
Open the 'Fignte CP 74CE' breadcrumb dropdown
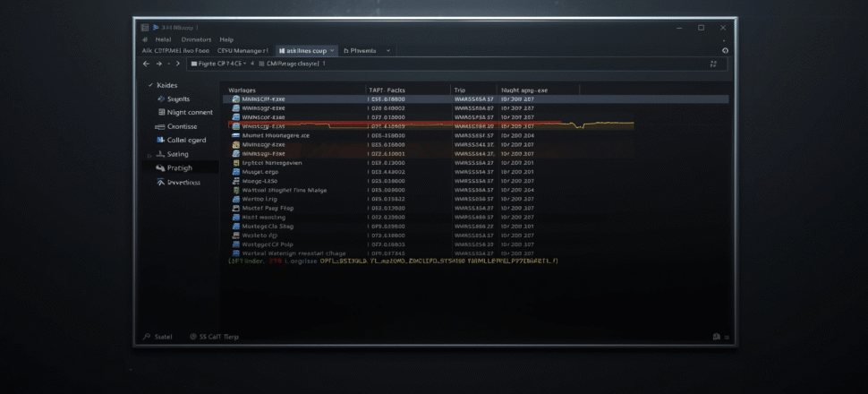click(x=244, y=64)
